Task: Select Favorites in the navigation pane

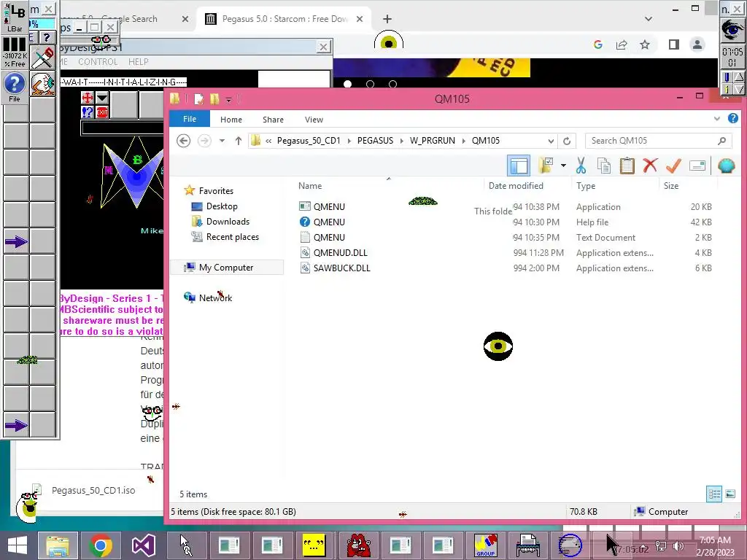Action: pyautogui.click(x=216, y=190)
